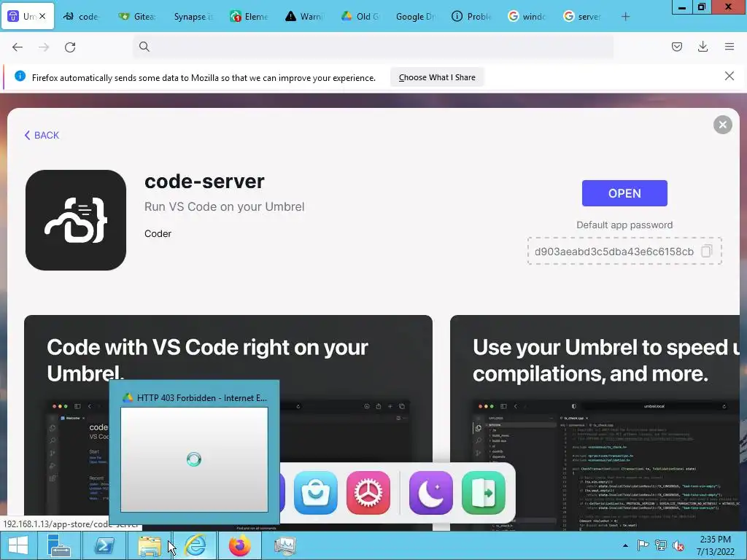747x560 pixels.
Task: Click the Action Center flag icon
Action: (643, 545)
